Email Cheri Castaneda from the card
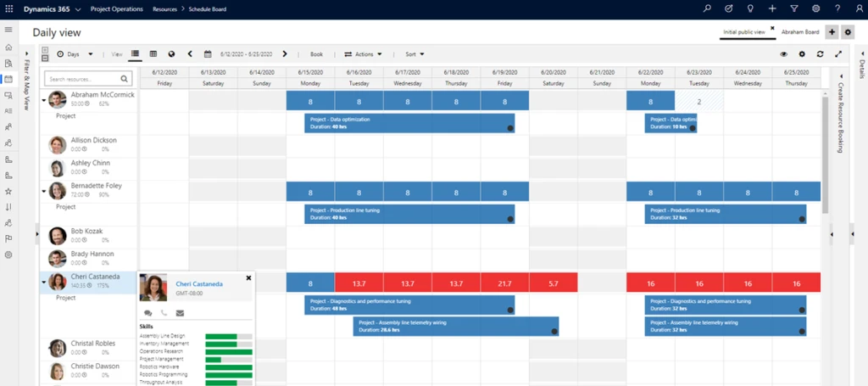The width and height of the screenshot is (868, 386). click(x=180, y=313)
